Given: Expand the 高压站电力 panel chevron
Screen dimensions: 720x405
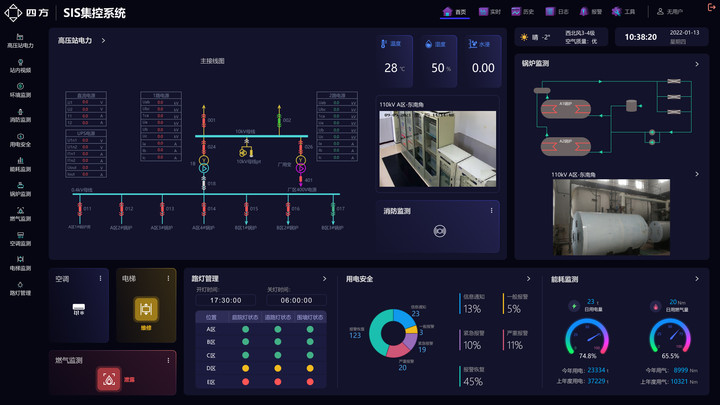Looking at the screenshot, I should pos(103,41).
